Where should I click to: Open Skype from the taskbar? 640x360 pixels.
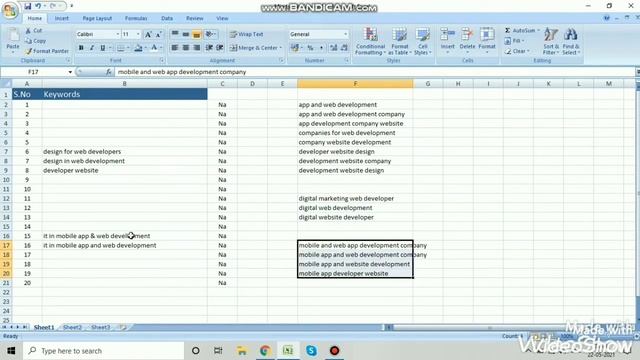311,351
